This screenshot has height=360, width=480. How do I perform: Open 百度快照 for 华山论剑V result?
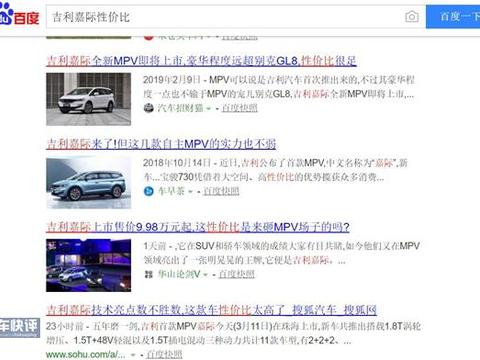coord(236,274)
